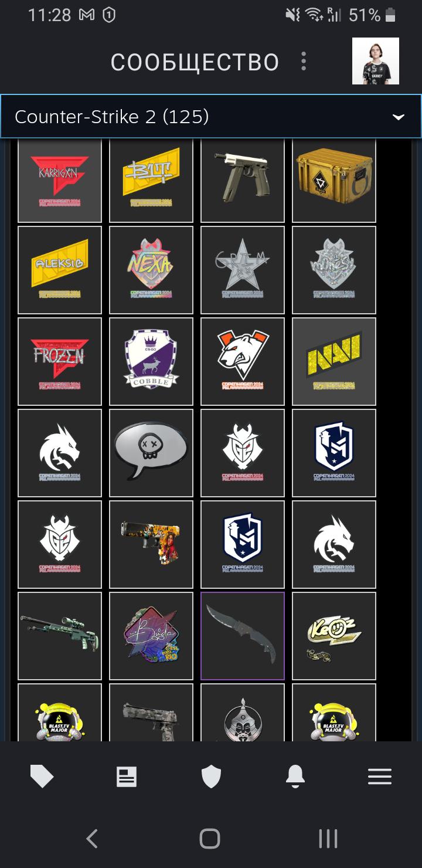This screenshot has height=868, width=422.
Task: Select the Cobble purple shield item
Action: coord(151,362)
